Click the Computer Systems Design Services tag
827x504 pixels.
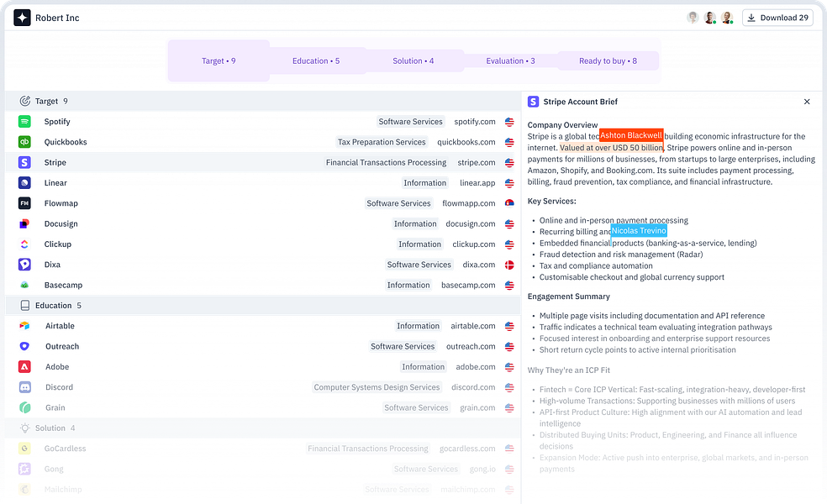(x=377, y=387)
